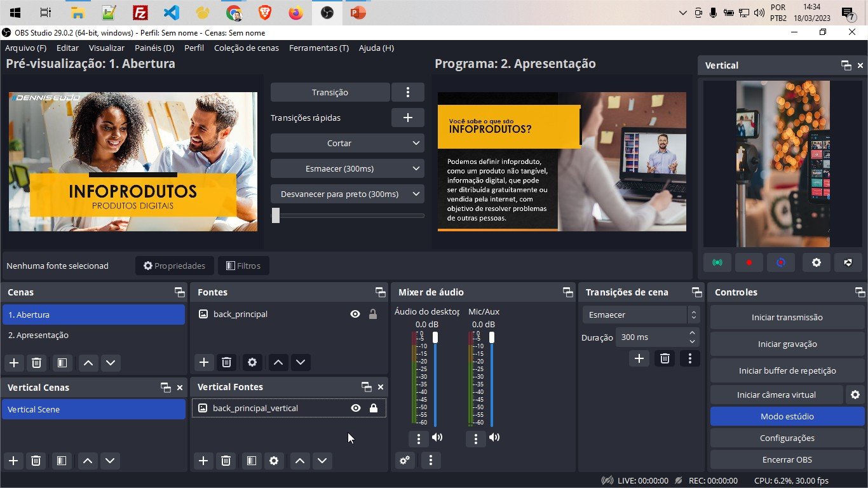
Task: Open virtual camera settings gear
Action: 855,395
